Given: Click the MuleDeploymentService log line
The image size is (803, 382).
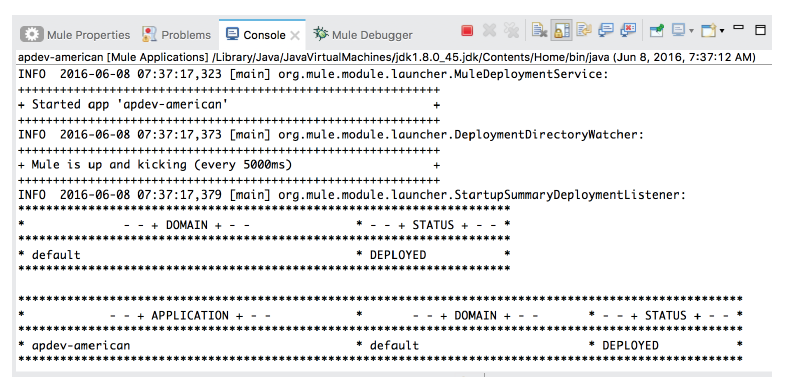Looking at the screenshot, I should (x=313, y=74).
